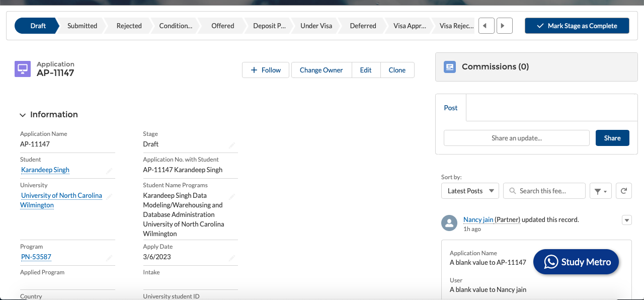644x300 pixels.
Task: Switch to the Post tab
Action: coord(451,108)
